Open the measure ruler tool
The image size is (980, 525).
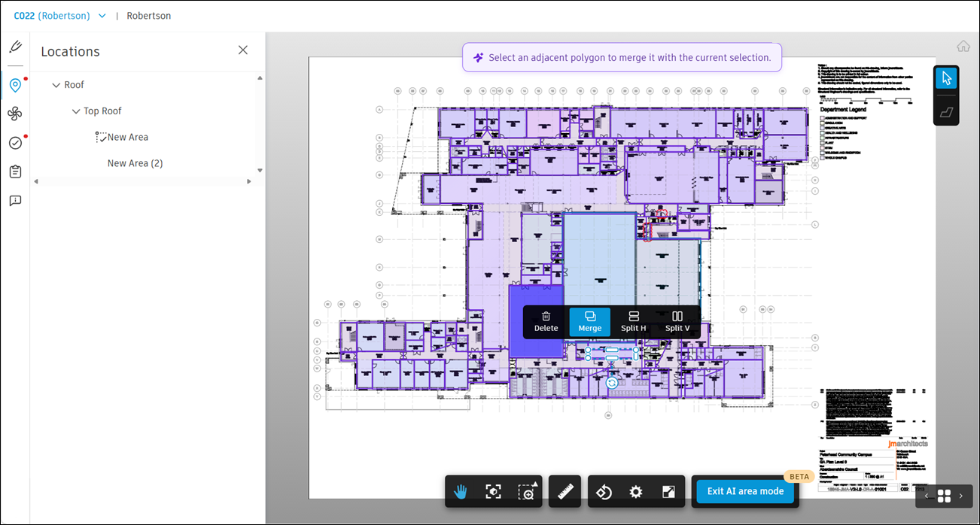[x=565, y=492]
